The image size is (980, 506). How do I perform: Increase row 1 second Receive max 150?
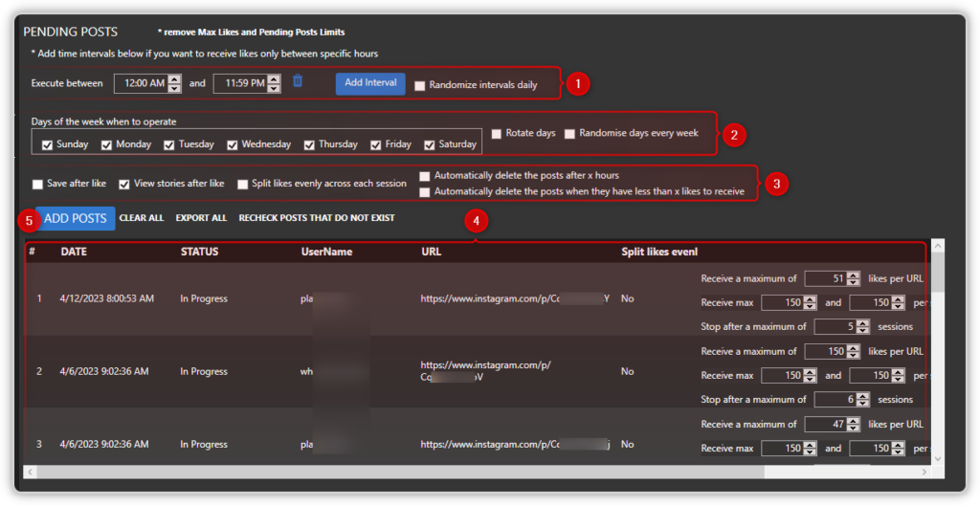pyautogui.click(x=898, y=298)
